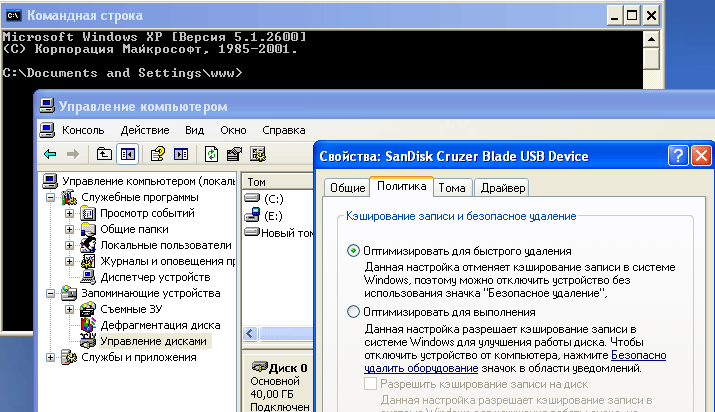The image size is (715, 412).
Task: Click the (C:) volume drive icon
Action: (x=252, y=198)
